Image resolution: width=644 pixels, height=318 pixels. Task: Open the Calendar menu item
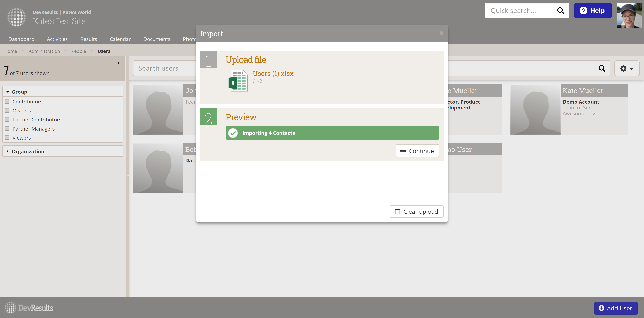point(120,39)
